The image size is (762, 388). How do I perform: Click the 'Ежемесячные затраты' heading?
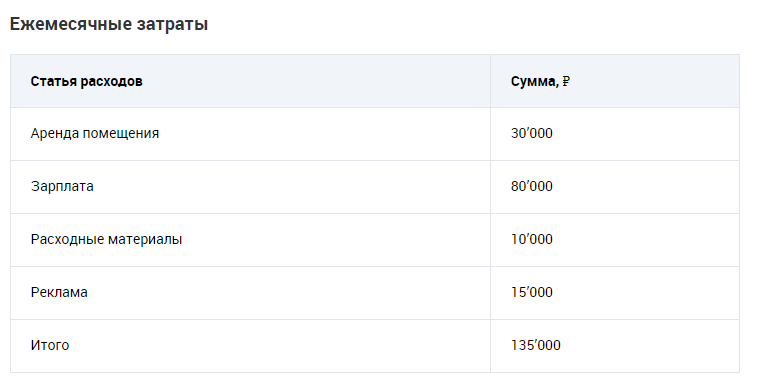109,24
